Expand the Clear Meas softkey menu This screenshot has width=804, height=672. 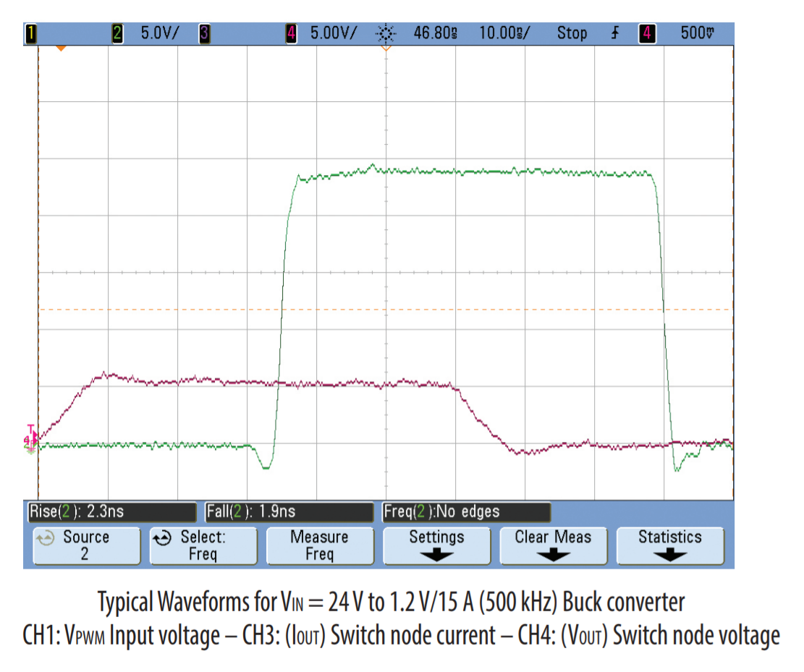tap(553, 545)
